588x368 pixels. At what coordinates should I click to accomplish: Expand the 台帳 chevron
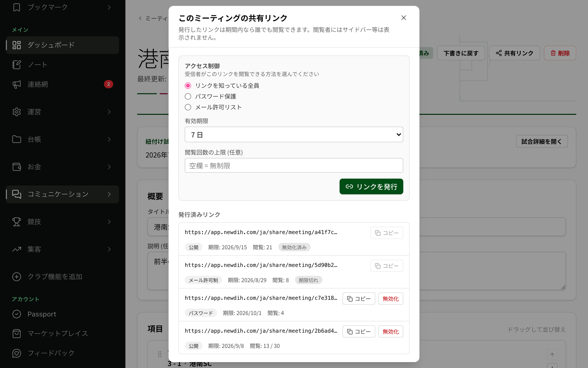(x=109, y=139)
